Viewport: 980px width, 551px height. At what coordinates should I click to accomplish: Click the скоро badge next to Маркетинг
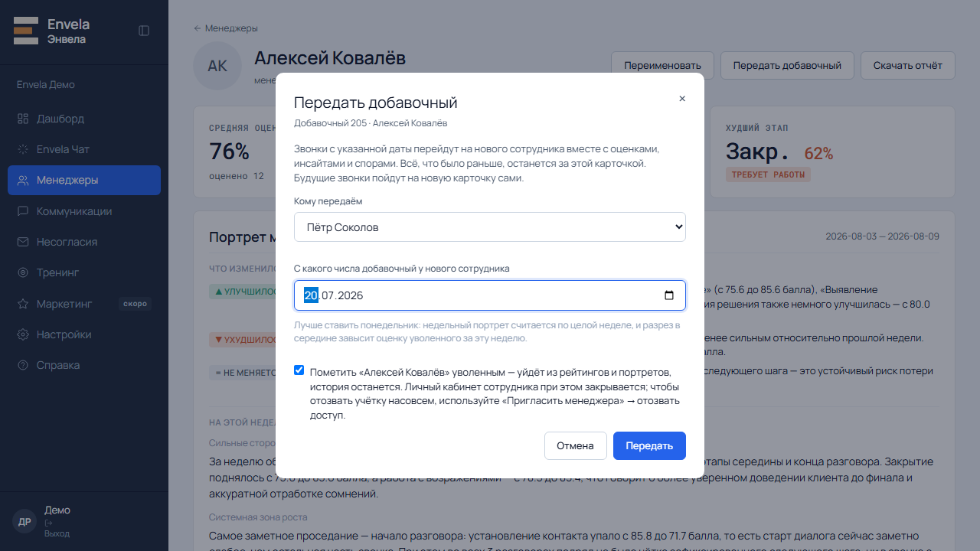(135, 304)
